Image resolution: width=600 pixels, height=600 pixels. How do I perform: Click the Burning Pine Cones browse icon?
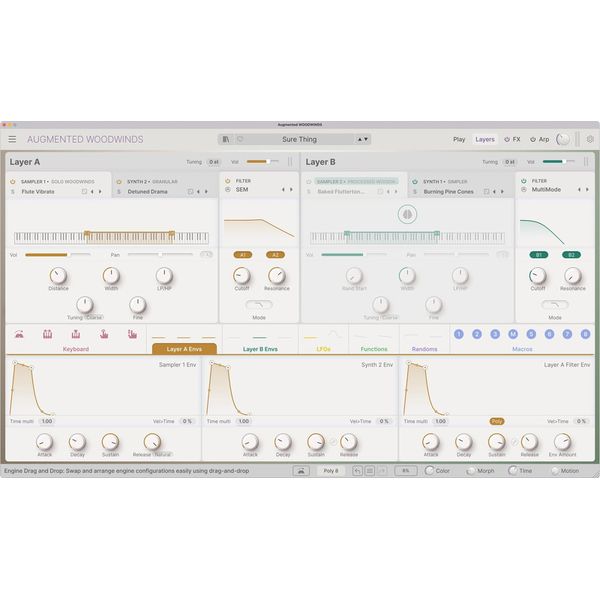486,191
